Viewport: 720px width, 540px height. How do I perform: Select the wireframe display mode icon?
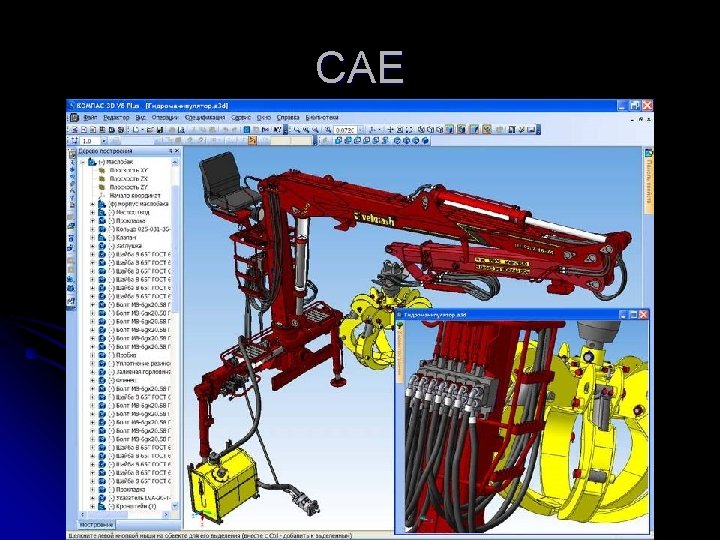click(x=422, y=130)
